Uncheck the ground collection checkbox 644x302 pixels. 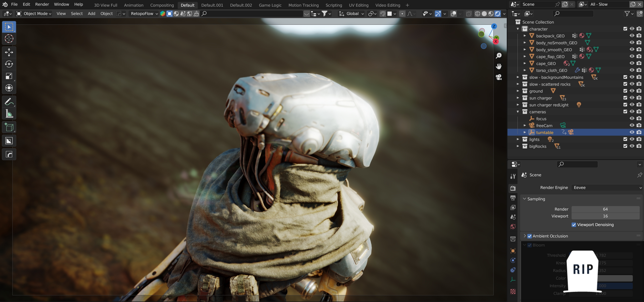[625, 91]
